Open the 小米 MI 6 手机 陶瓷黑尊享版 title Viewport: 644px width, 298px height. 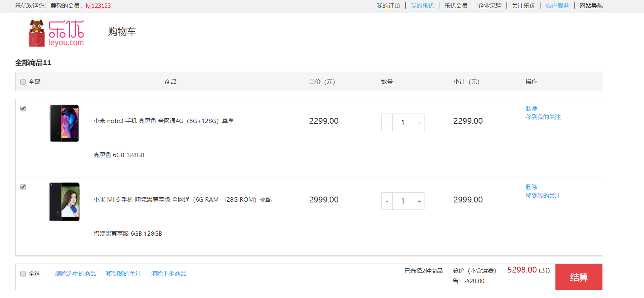183,200
